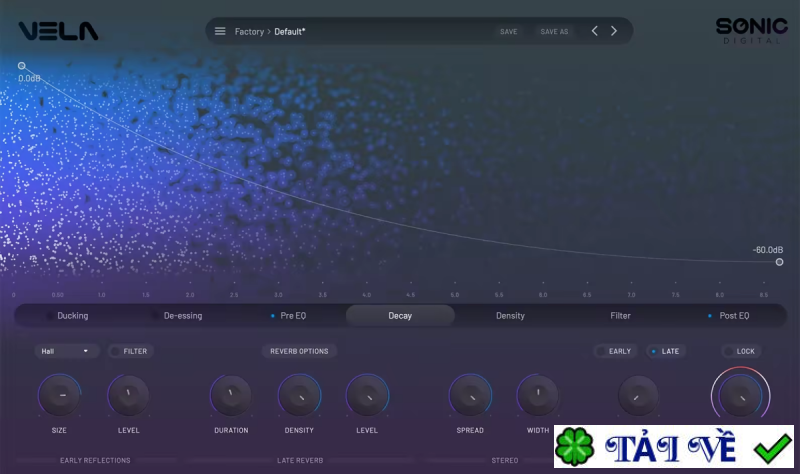800x474 pixels.
Task: Click the late reverb DURATION knob
Action: pos(231,395)
